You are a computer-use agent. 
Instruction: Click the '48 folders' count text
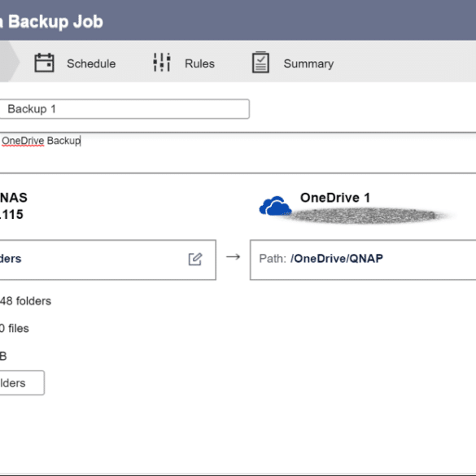[x=25, y=301]
